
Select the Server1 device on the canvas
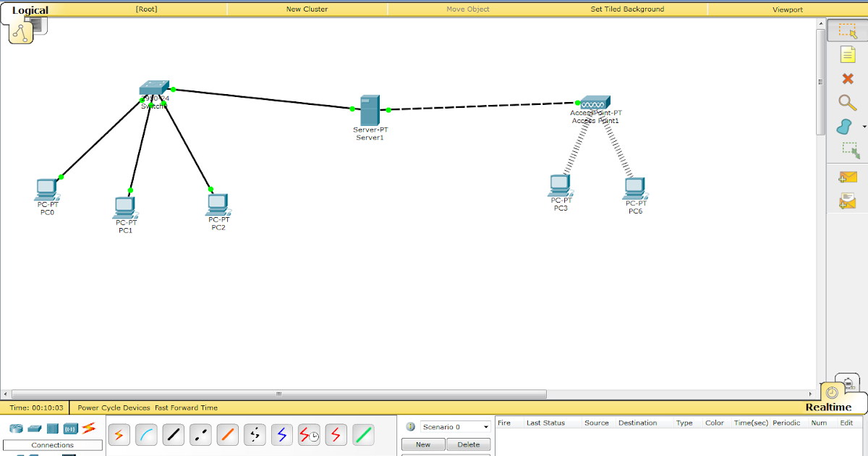(370, 109)
